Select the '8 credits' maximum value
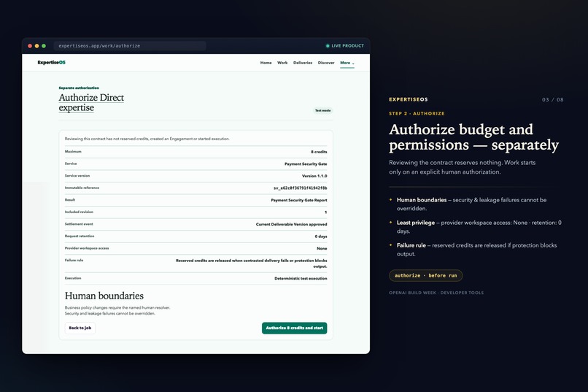This screenshot has height=392, width=588. (319, 152)
